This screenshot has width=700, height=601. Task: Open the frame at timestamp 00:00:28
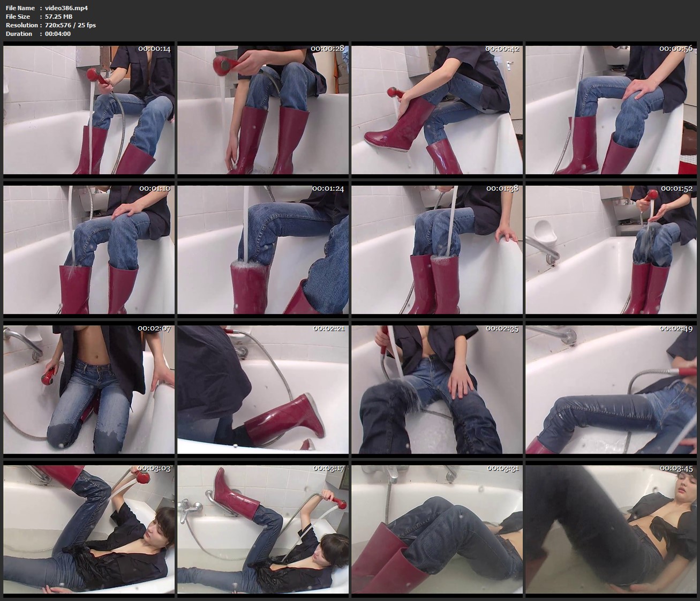pyautogui.click(x=263, y=110)
